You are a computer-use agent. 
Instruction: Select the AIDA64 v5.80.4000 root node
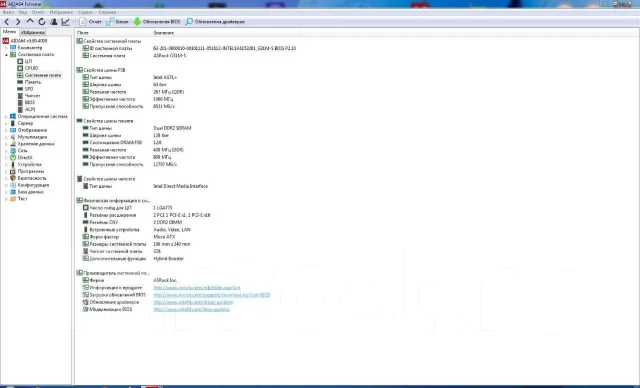[x=25, y=41]
